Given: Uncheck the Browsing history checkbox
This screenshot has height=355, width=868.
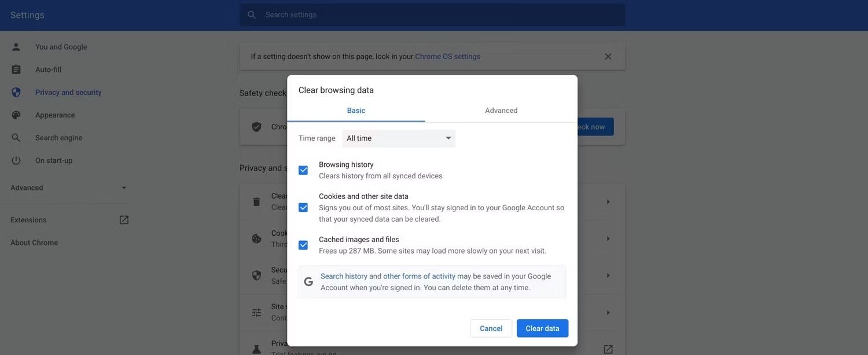Looking at the screenshot, I should pyautogui.click(x=303, y=170).
